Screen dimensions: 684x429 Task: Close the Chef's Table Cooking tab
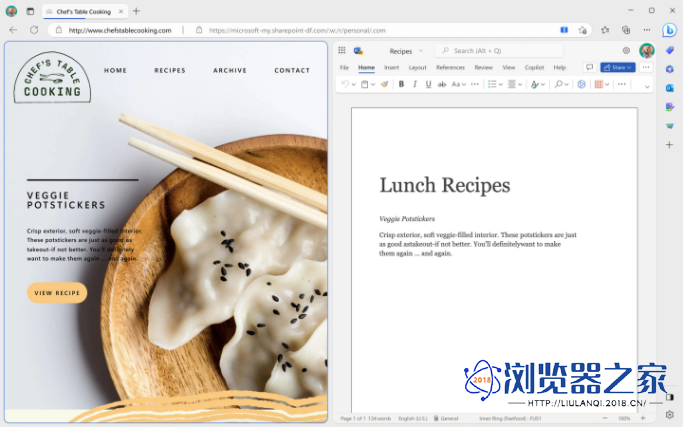click(121, 11)
